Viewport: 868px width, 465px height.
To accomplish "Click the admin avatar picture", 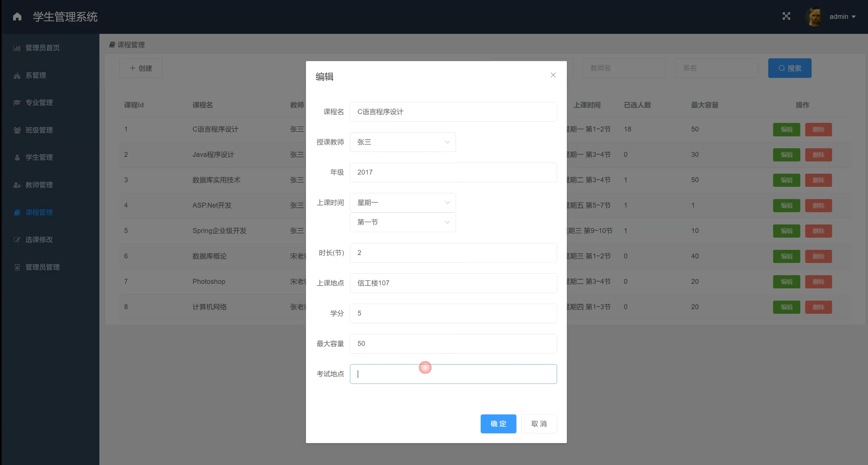I will pos(814,17).
